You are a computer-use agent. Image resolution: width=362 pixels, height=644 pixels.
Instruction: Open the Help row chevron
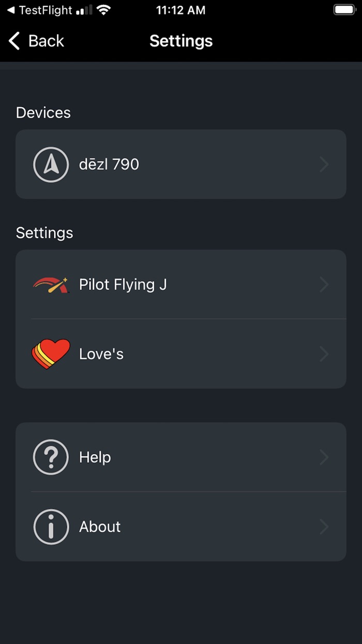(x=324, y=457)
